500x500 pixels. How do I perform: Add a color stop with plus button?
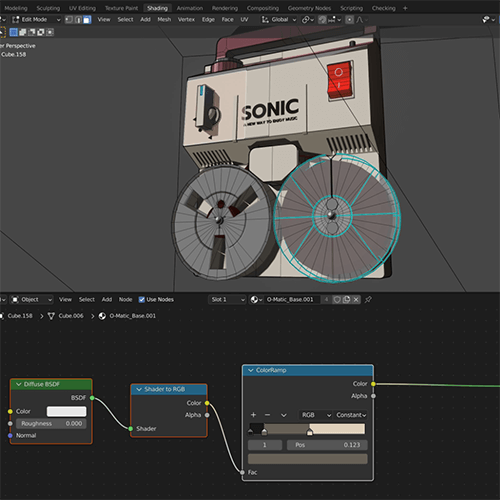(253, 415)
